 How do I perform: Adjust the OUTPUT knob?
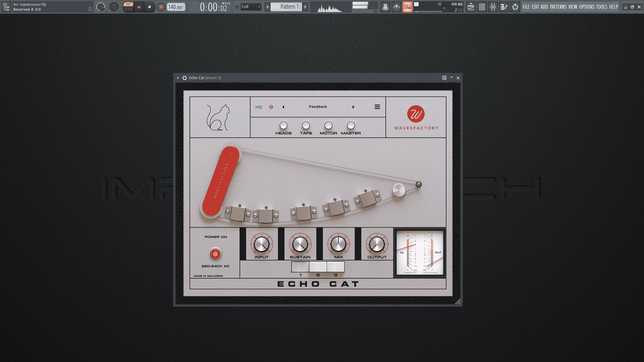tap(377, 244)
